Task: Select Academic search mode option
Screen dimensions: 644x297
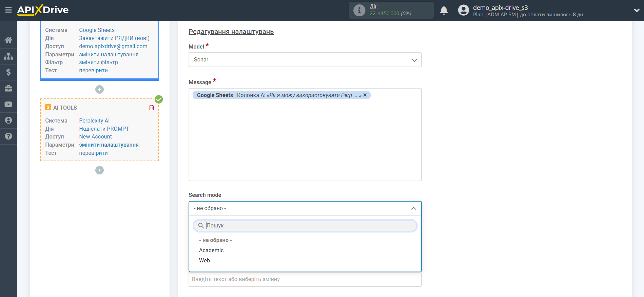Action: 211,250
